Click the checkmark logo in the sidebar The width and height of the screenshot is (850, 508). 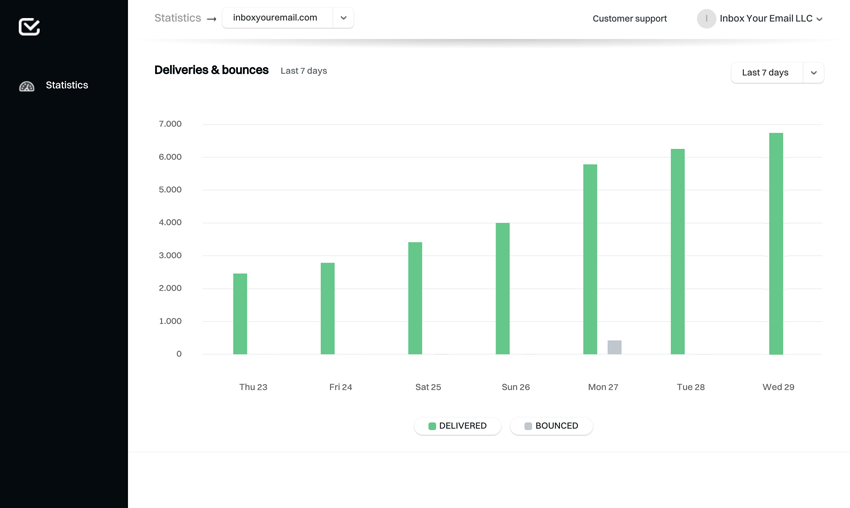[x=29, y=27]
